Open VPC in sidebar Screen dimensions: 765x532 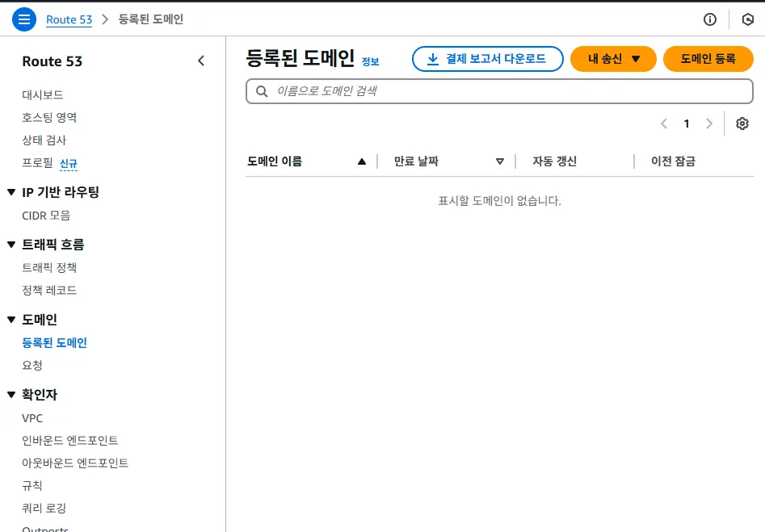(x=32, y=418)
